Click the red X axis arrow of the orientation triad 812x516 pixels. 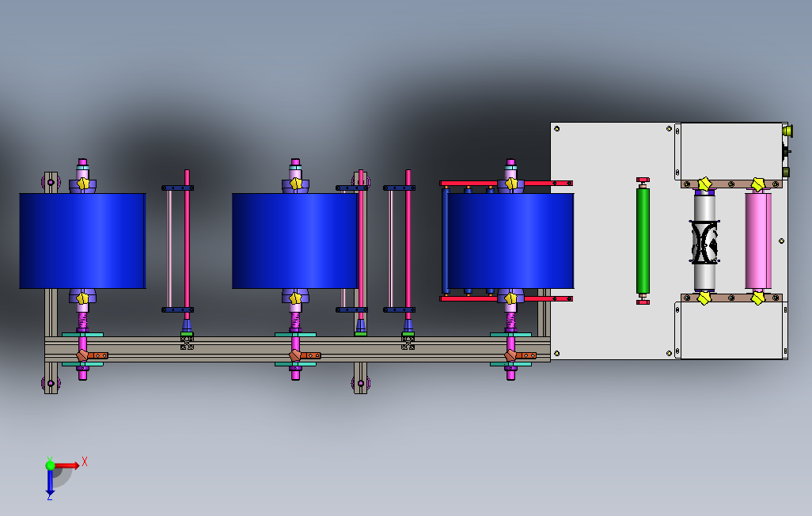point(68,465)
